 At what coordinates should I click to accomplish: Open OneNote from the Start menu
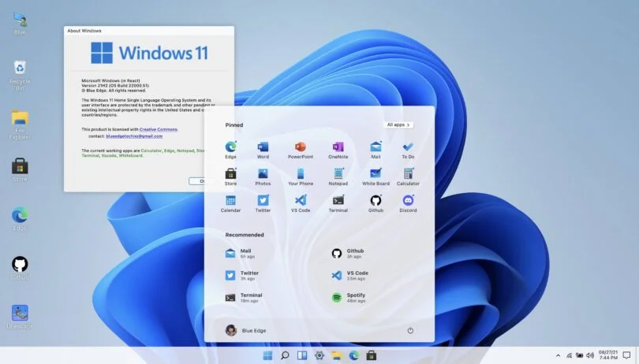tap(338, 150)
